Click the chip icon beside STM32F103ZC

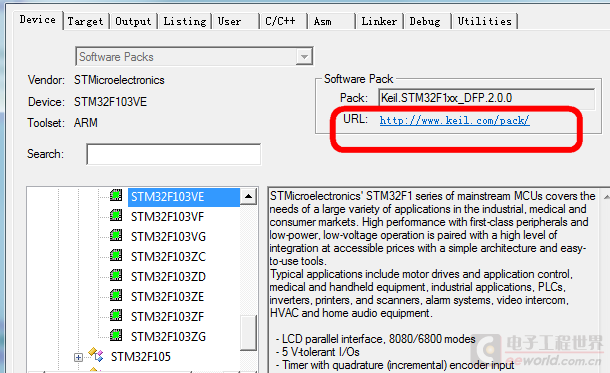click(x=116, y=255)
